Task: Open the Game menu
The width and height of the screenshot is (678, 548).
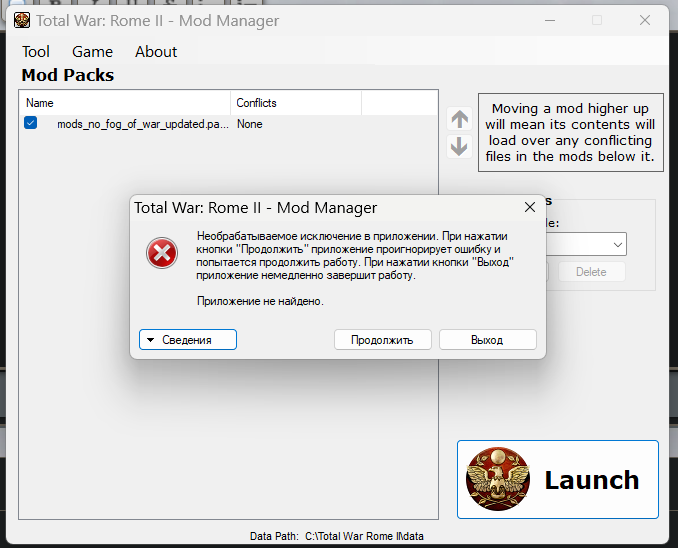Action: (x=92, y=52)
